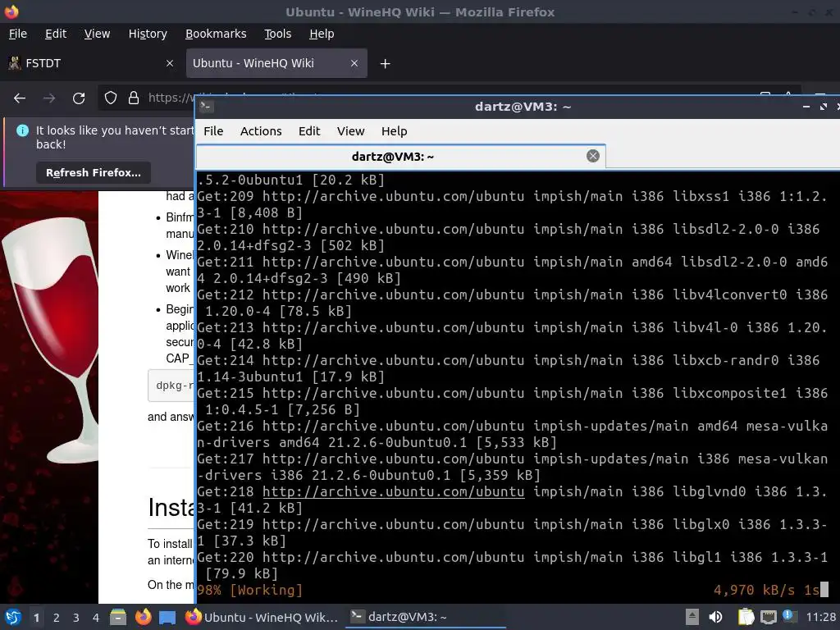The image size is (840, 630).
Task: Maximize the terminal window
Action: tap(824, 107)
